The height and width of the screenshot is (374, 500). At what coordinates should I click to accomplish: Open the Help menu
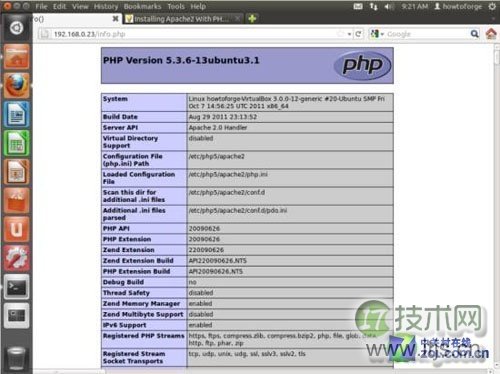[198, 6]
